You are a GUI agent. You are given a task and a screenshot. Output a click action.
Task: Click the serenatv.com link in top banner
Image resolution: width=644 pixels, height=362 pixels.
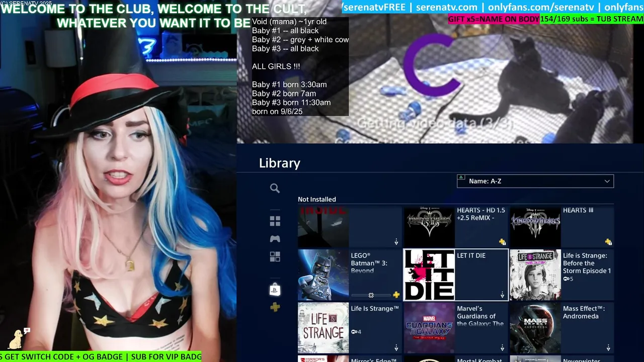pyautogui.click(x=446, y=7)
